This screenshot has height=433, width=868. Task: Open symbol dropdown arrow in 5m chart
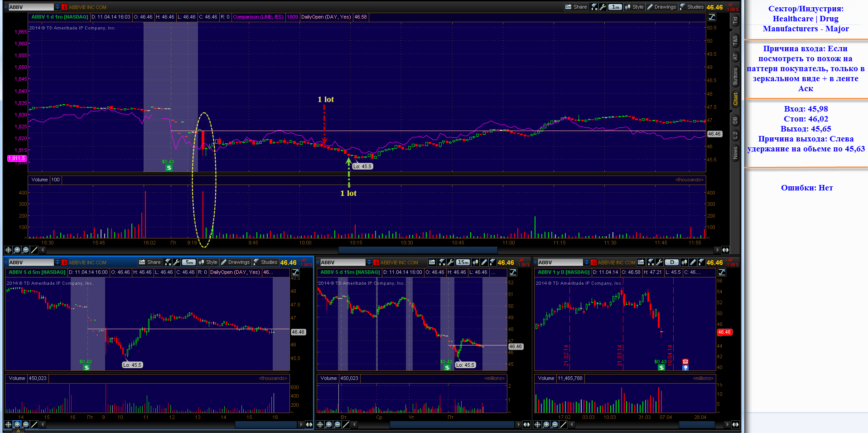coord(58,263)
